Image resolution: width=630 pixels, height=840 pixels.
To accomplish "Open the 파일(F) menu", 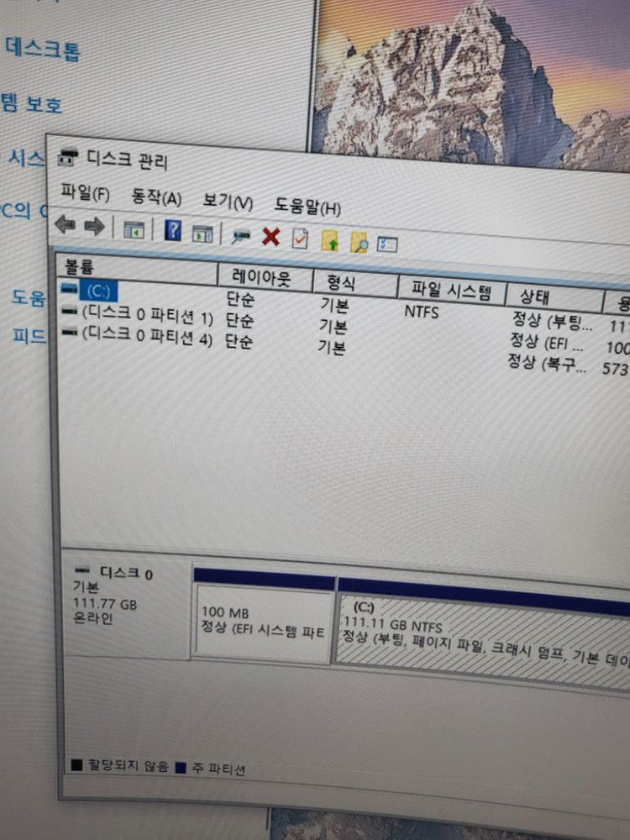I will click(85, 192).
